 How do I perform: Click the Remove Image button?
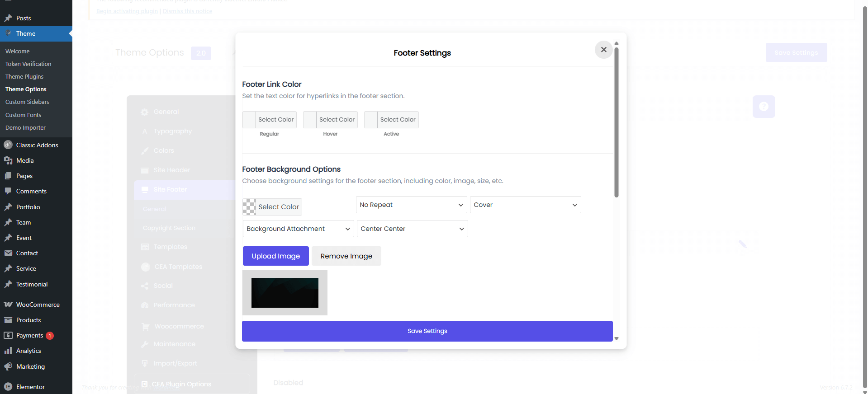coord(346,256)
